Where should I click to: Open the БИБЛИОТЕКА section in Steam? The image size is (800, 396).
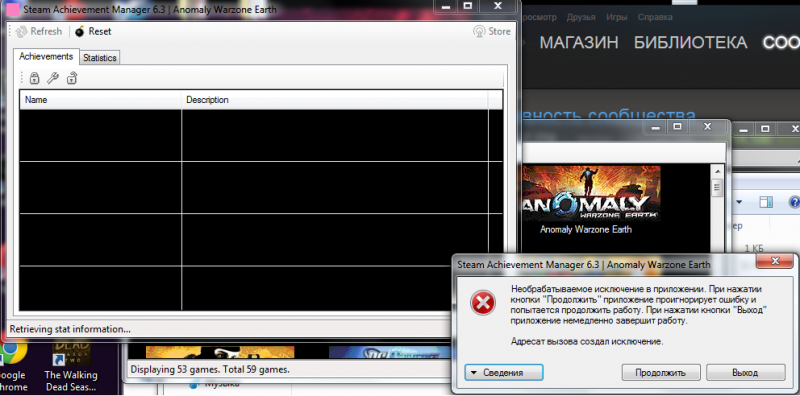[690, 43]
